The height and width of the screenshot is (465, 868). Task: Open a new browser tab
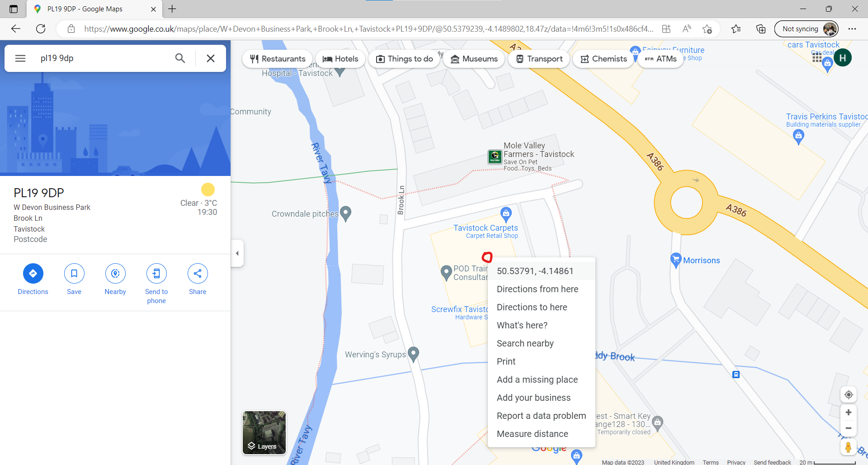point(172,9)
